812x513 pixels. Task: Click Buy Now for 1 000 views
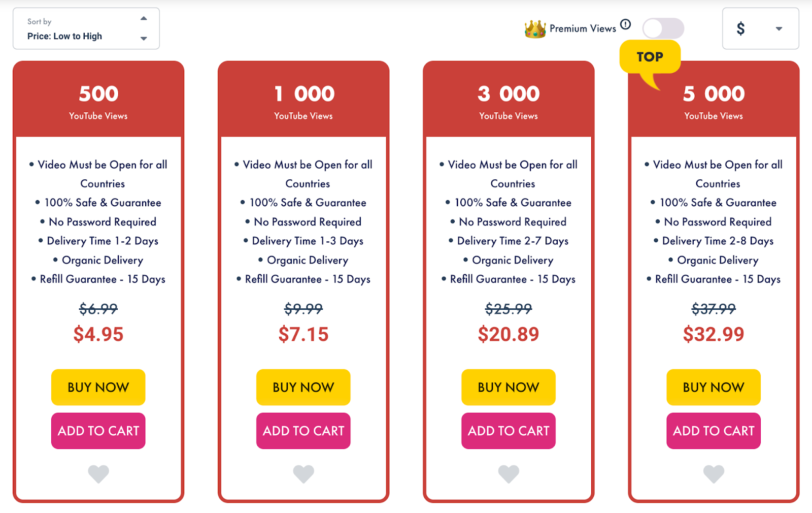[303, 387]
